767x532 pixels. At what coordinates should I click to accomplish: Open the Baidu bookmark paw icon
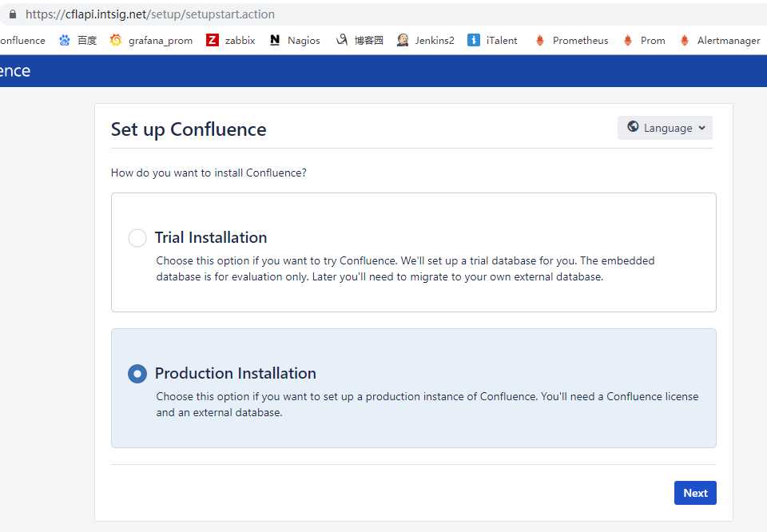tap(64, 41)
